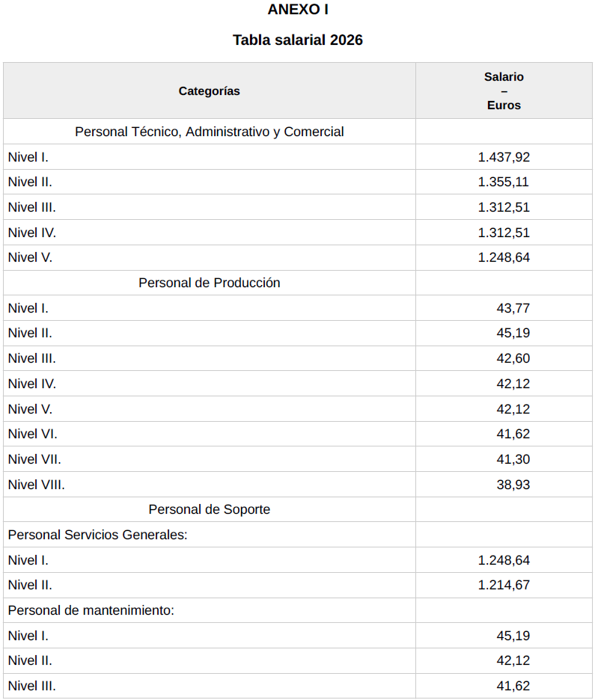Click the 1.437,92 salary value

tap(504, 157)
